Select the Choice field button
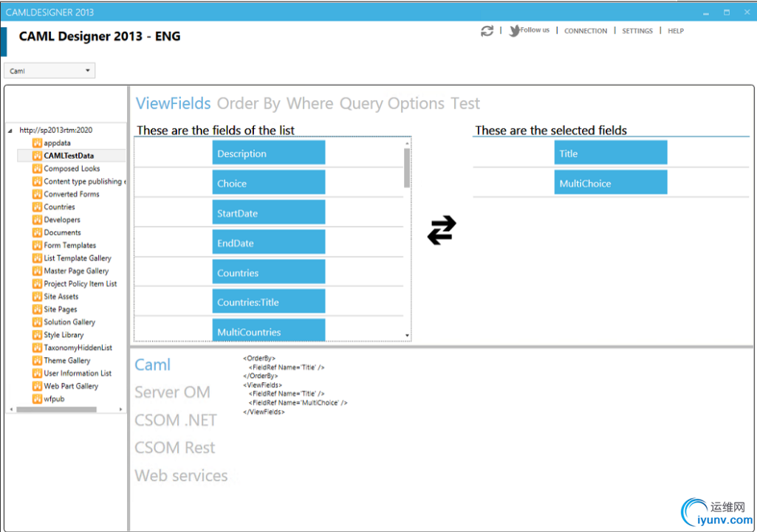The image size is (757, 532). click(x=268, y=182)
